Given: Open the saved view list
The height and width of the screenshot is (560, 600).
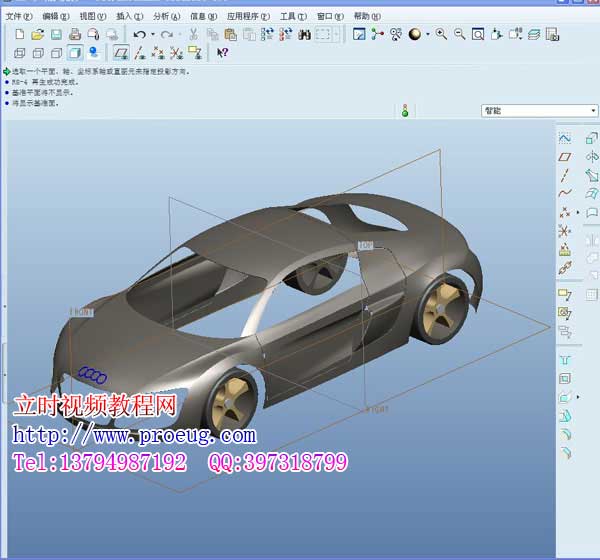Looking at the screenshot, I should click(515, 34).
